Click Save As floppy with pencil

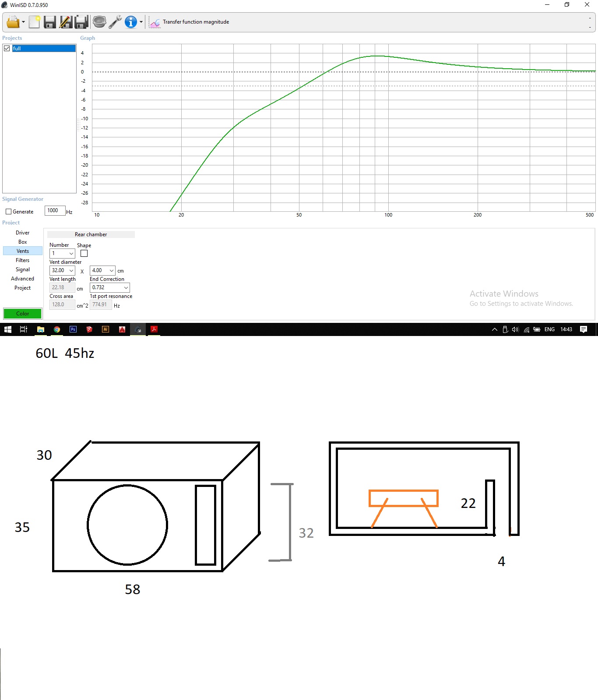(x=66, y=22)
